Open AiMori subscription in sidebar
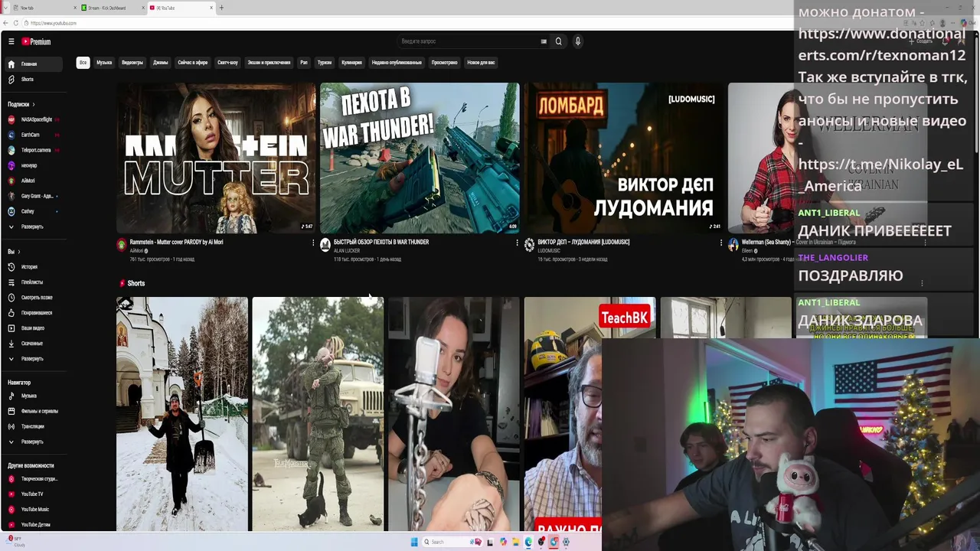980x551 pixels. tap(33, 181)
